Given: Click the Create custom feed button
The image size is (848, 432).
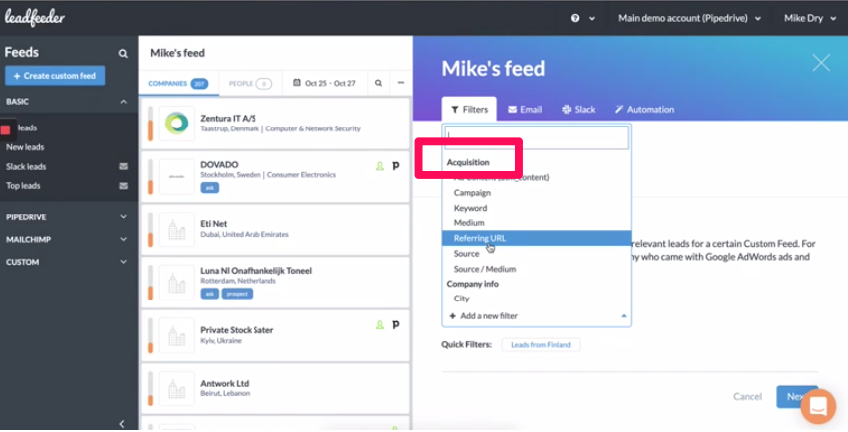Looking at the screenshot, I should pyautogui.click(x=55, y=76).
